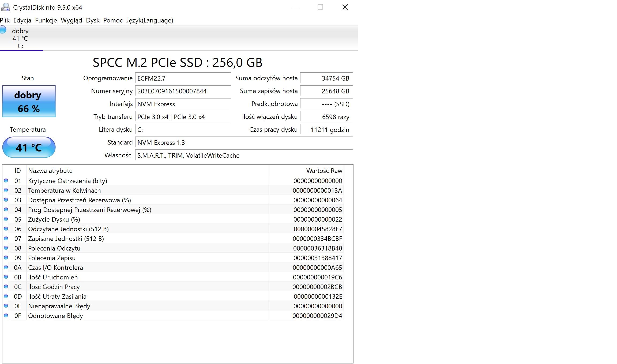Open the Wygląd menu

(x=71, y=20)
